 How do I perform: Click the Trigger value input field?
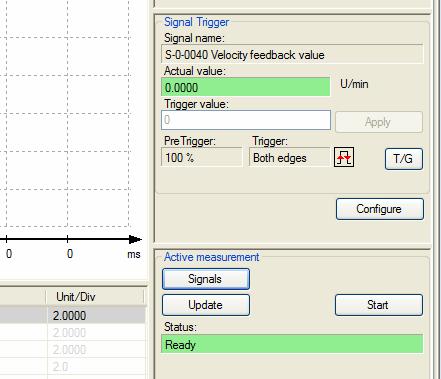(x=246, y=120)
